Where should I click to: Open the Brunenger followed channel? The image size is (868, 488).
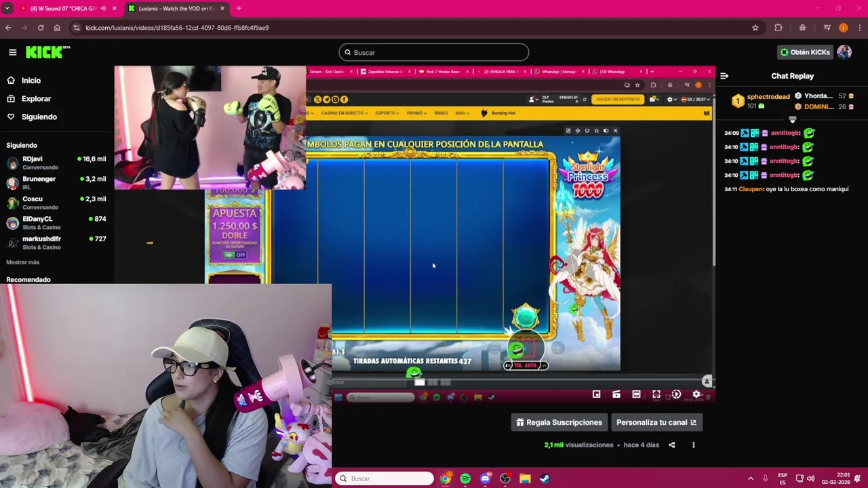click(56, 183)
